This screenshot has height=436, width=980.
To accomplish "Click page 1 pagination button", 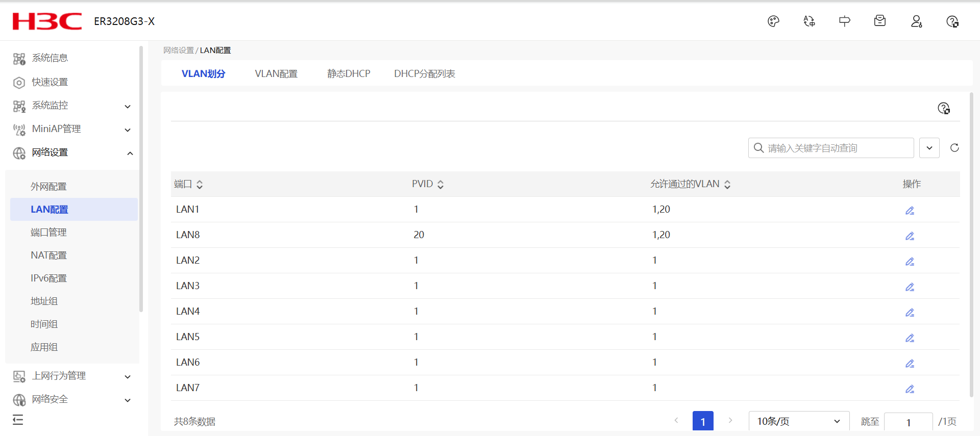I will click(x=702, y=421).
